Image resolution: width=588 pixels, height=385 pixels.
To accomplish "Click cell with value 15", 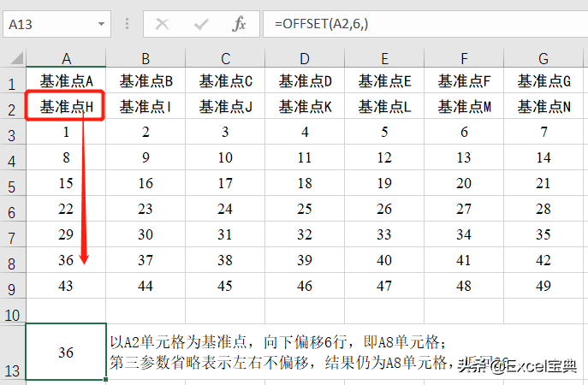I will click(x=66, y=183).
